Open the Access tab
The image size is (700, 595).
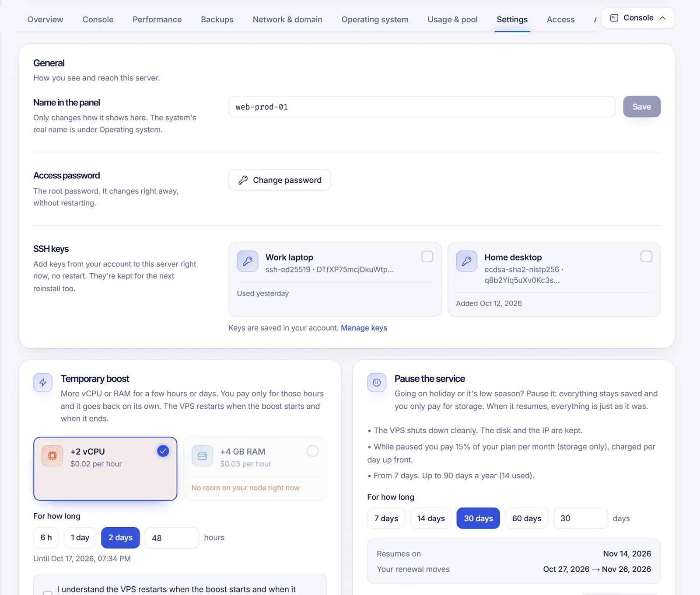pos(561,20)
